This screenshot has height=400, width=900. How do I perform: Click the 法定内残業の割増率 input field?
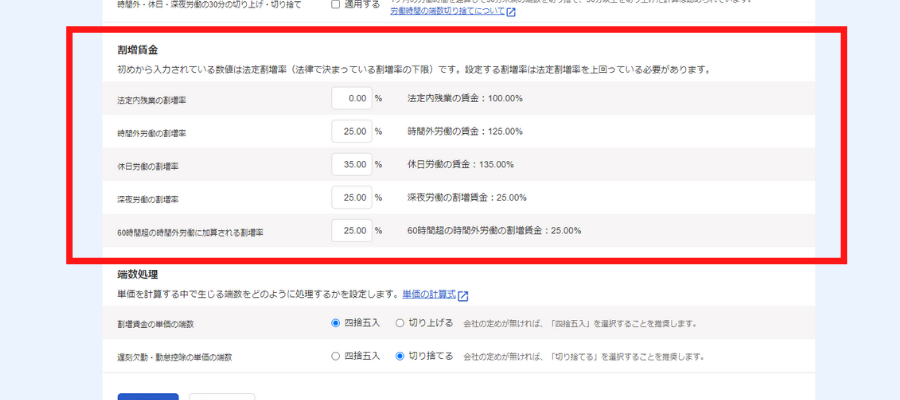(352, 99)
